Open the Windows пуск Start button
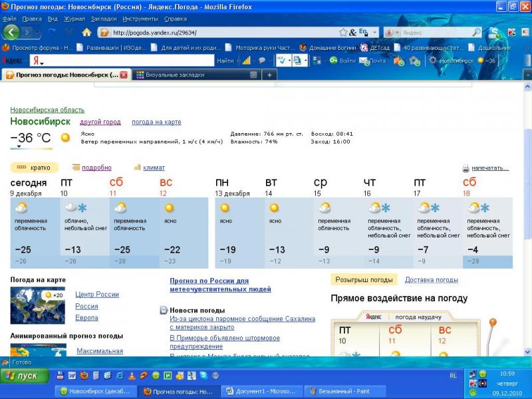 25,376
